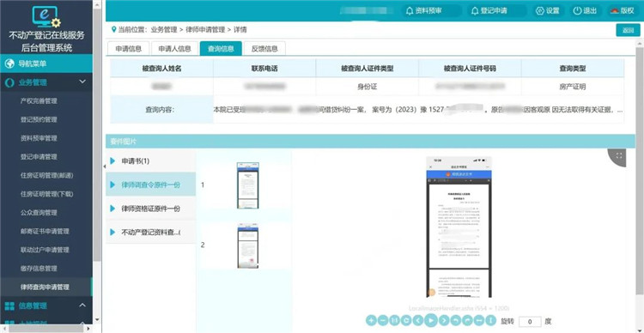This screenshot has width=644, height=333.
Task: Expand the 申请书(1) document group
Action: [112, 161]
